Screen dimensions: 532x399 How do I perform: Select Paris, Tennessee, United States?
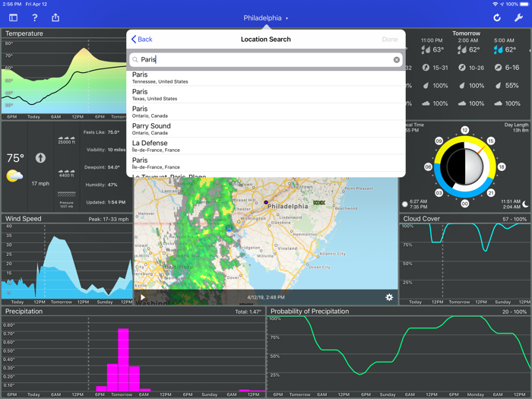[266, 78]
